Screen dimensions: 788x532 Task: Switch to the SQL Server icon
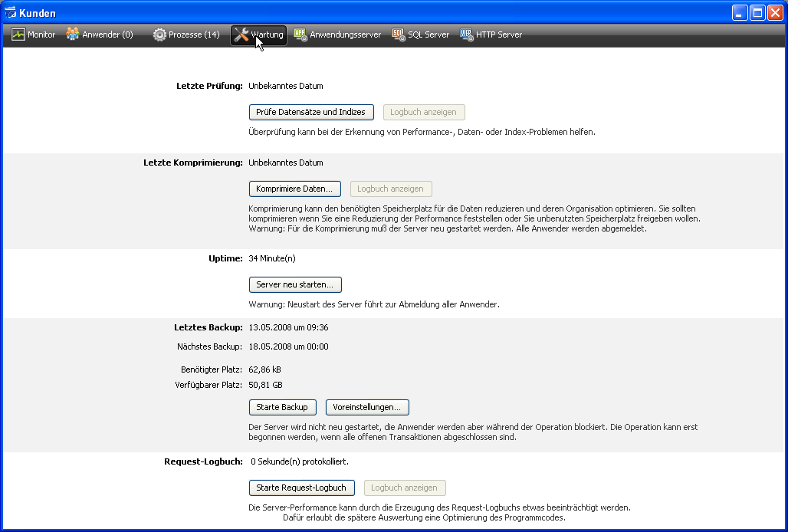[399, 34]
